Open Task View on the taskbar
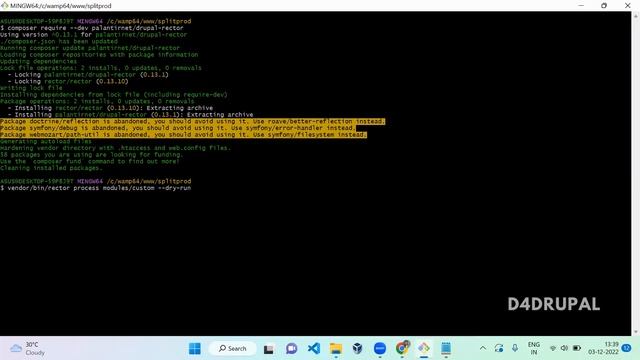 coord(269,349)
